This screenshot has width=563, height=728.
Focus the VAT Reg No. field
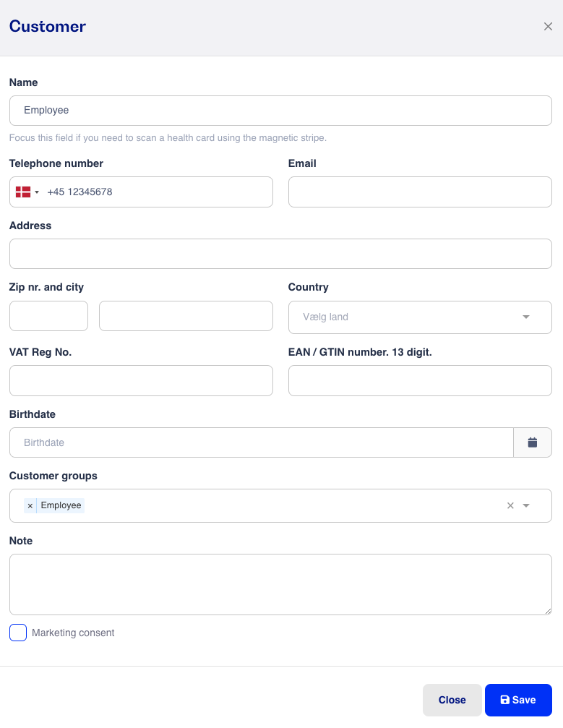coord(141,381)
